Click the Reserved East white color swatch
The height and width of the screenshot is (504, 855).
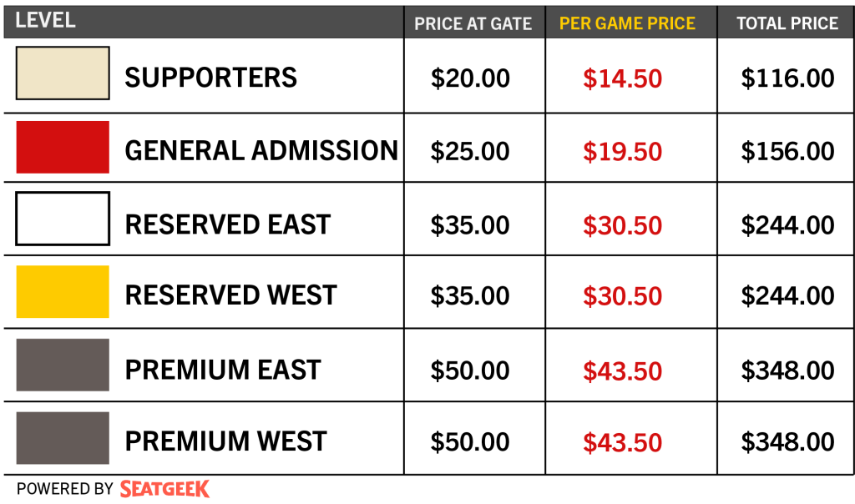pyautogui.click(x=63, y=219)
